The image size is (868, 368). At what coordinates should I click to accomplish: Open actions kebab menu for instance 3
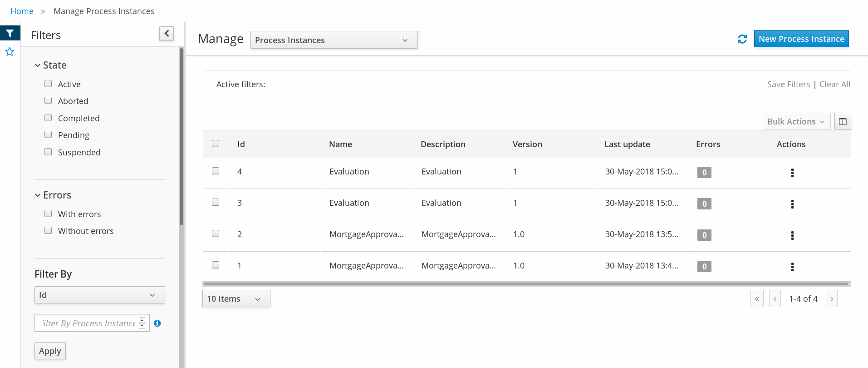tap(792, 204)
